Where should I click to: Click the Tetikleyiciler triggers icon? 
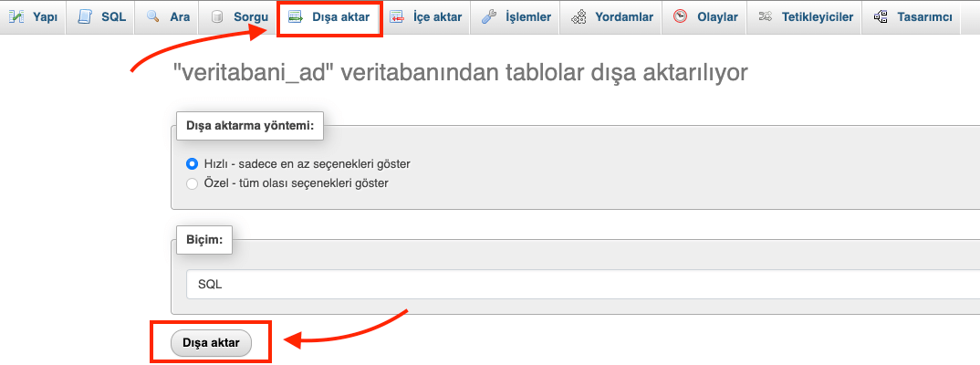765,16
